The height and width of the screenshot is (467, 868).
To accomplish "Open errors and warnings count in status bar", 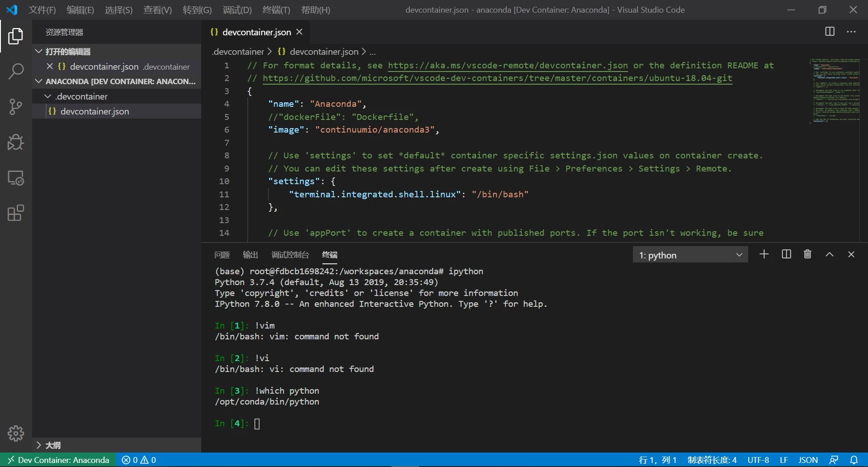I will [139, 460].
